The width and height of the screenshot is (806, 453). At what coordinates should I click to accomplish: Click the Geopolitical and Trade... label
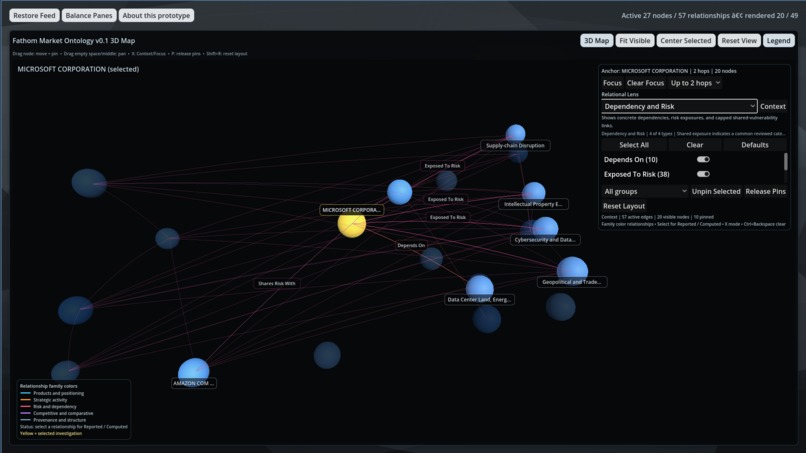coord(572,282)
